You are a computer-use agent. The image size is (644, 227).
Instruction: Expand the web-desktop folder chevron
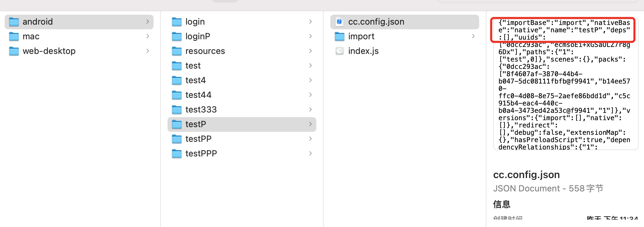click(148, 51)
